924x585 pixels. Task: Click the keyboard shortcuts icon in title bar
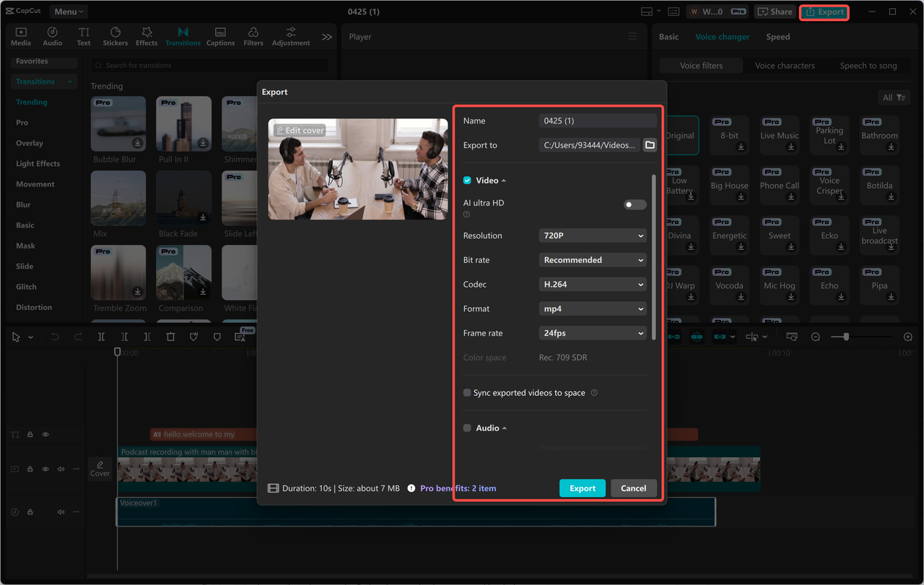coord(674,12)
